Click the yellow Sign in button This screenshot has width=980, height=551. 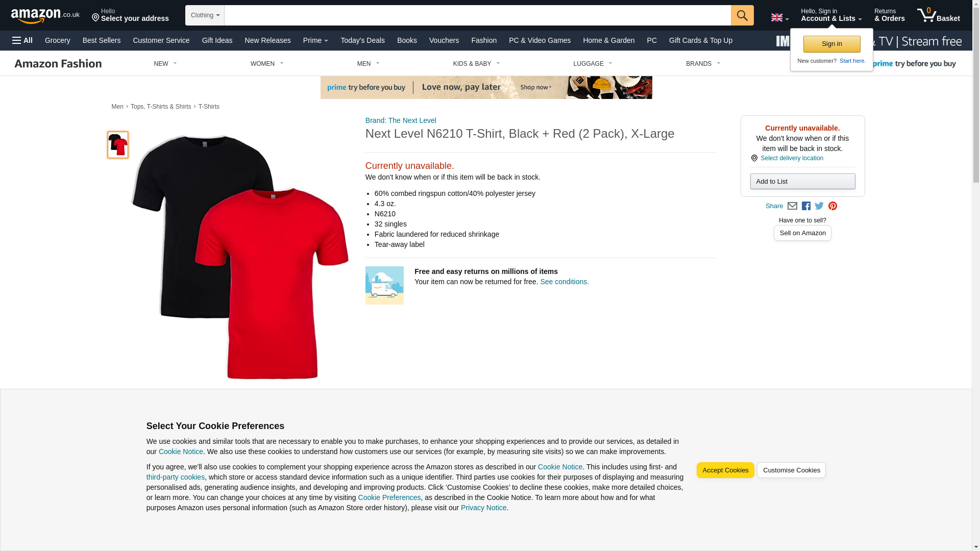pyautogui.click(x=831, y=44)
